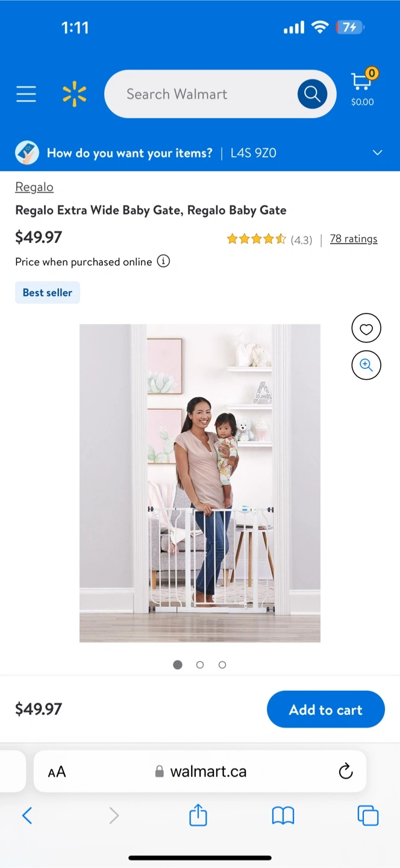This screenshot has width=400, height=868.
Task: Tap the Add to cart button
Action: tap(326, 709)
